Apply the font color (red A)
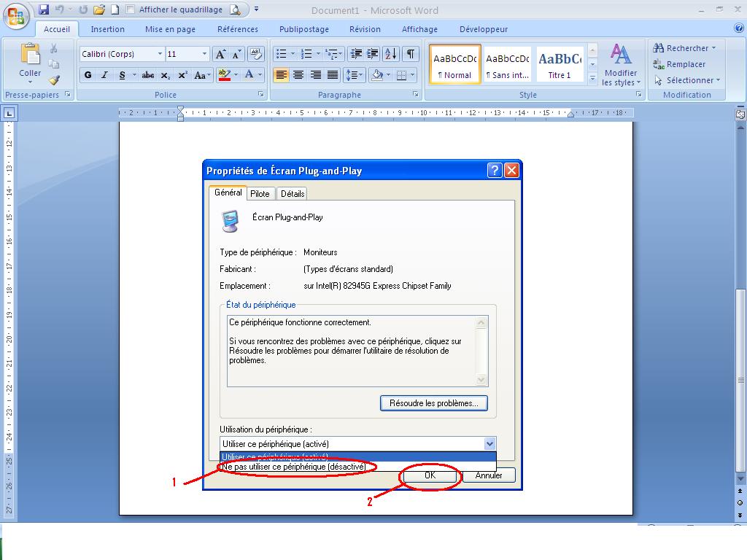 pyautogui.click(x=249, y=75)
